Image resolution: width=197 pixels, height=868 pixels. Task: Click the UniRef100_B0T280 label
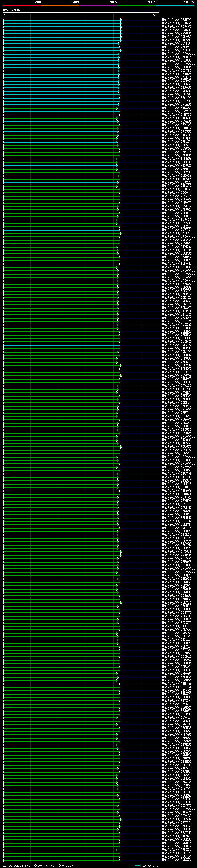coord(177,101)
